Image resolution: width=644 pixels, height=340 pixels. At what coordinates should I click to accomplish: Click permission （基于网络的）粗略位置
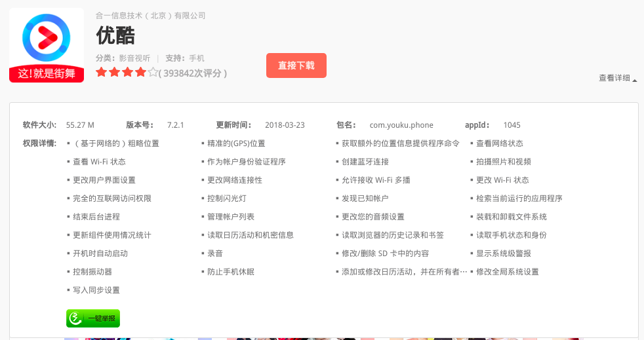(x=115, y=143)
